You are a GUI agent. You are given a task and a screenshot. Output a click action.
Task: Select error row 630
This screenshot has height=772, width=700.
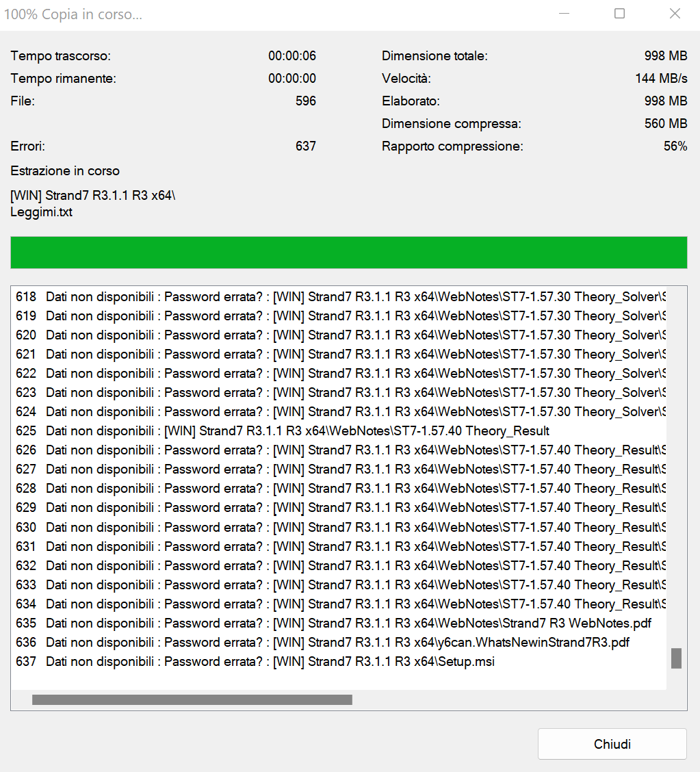[x=339, y=528]
